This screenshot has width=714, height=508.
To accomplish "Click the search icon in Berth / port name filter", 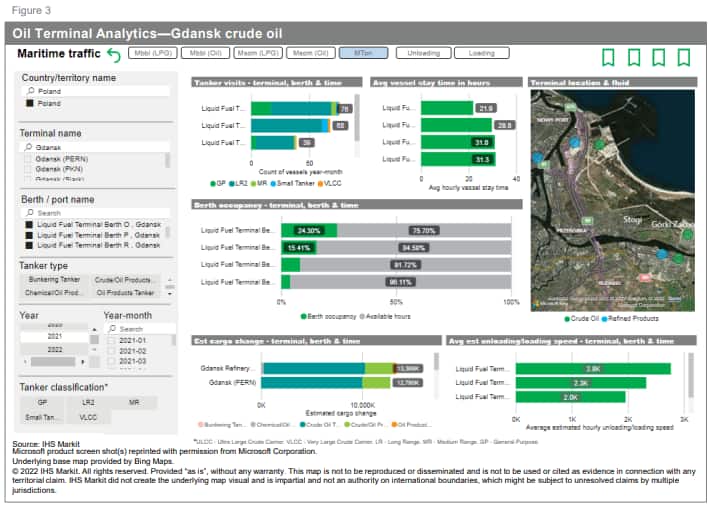I will click(x=29, y=213).
